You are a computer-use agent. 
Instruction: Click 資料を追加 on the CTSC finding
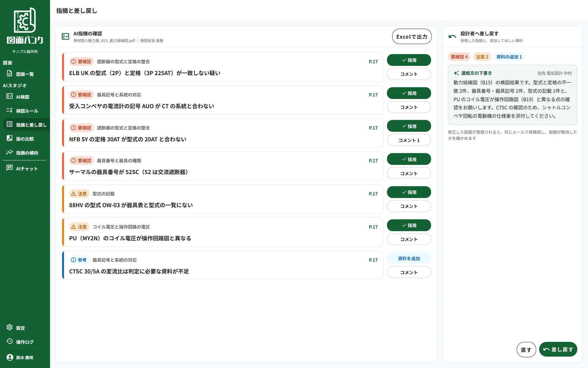tap(409, 259)
